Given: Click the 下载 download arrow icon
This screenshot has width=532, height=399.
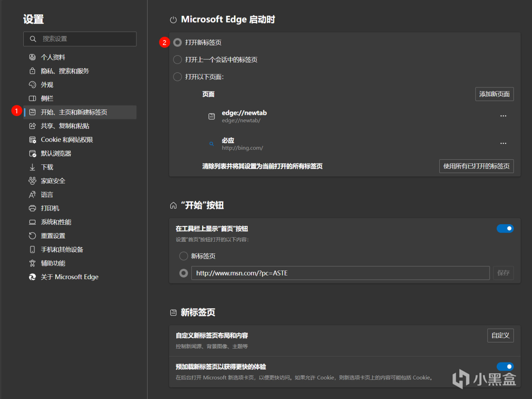Looking at the screenshot, I should 32,167.
